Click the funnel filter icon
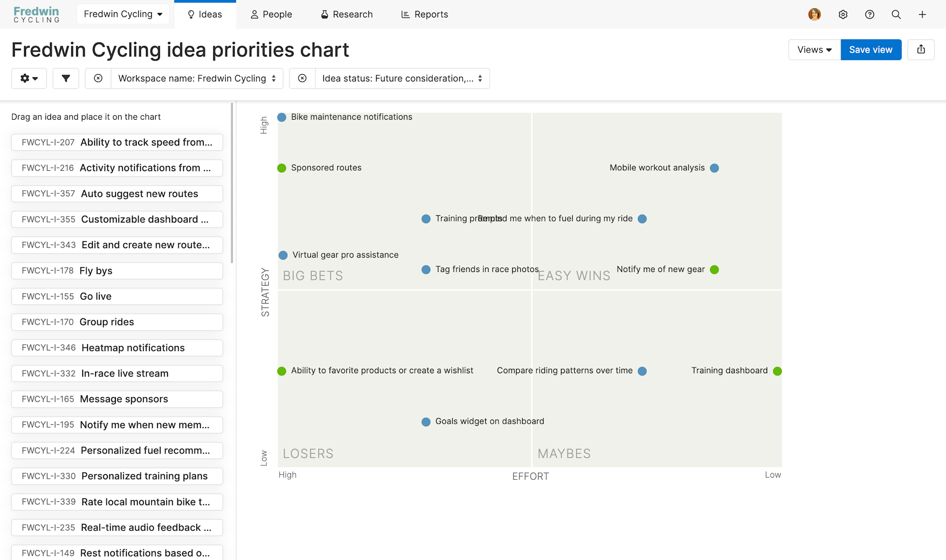The image size is (946, 560). pos(66,79)
